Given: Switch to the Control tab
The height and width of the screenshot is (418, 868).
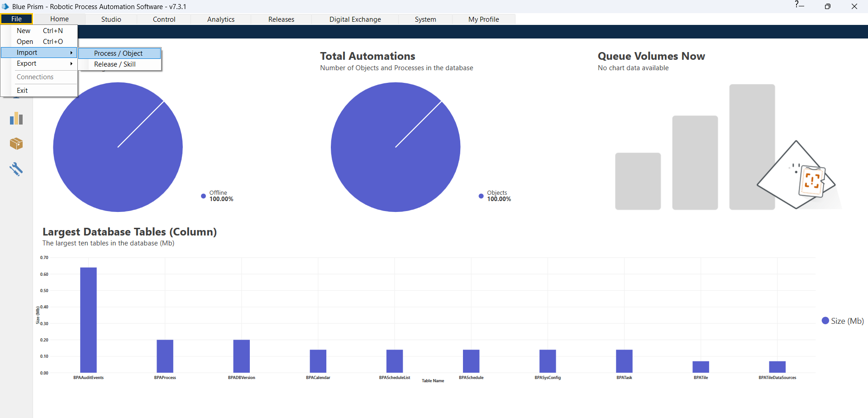Looking at the screenshot, I should pos(164,19).
